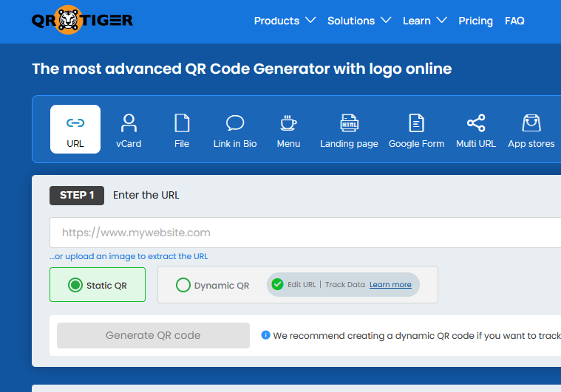Click the STEP 1 badge
This screenshot has height=392, width=561.
(77, 195)
